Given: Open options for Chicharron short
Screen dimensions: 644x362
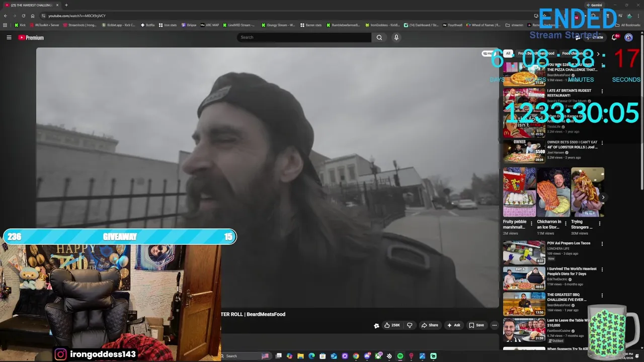Looking at the screenshot, I should click(566, 223).
